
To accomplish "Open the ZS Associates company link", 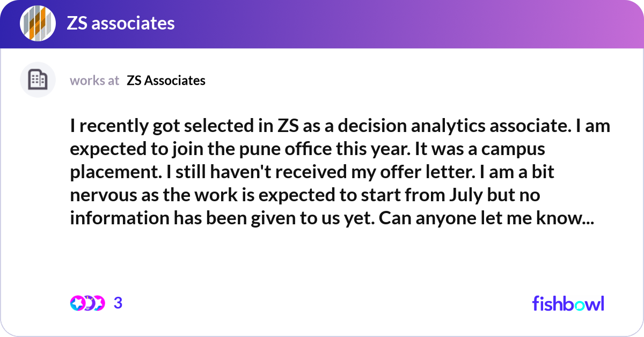I will coord(166,80).
